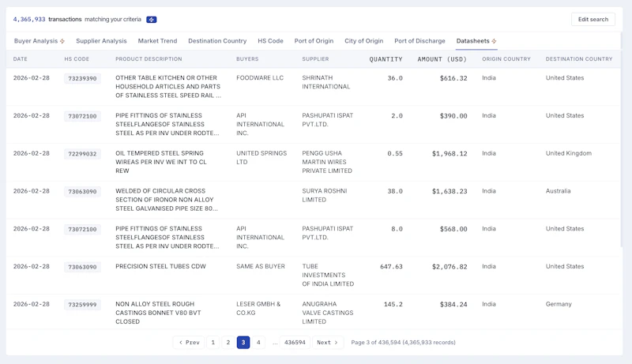The height and width of the screenshot is (364, 632).
Task: Click the amount $1,968.12
Action: click(450, 153)
